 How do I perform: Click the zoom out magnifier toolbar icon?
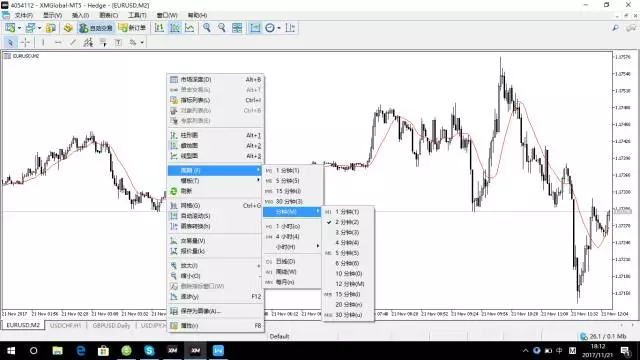(x=222, y=28)
